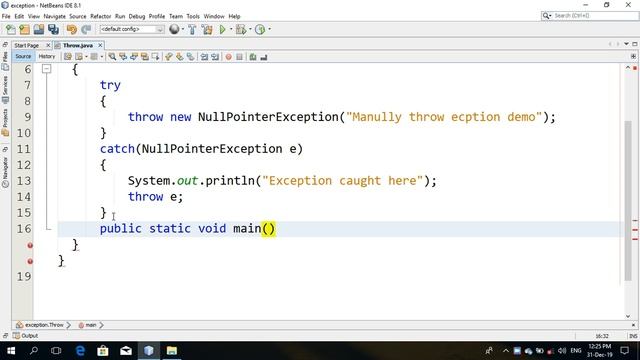Open the Services side panel
The height and width of the screenshot is (360, 640).
tap(5, 89)
